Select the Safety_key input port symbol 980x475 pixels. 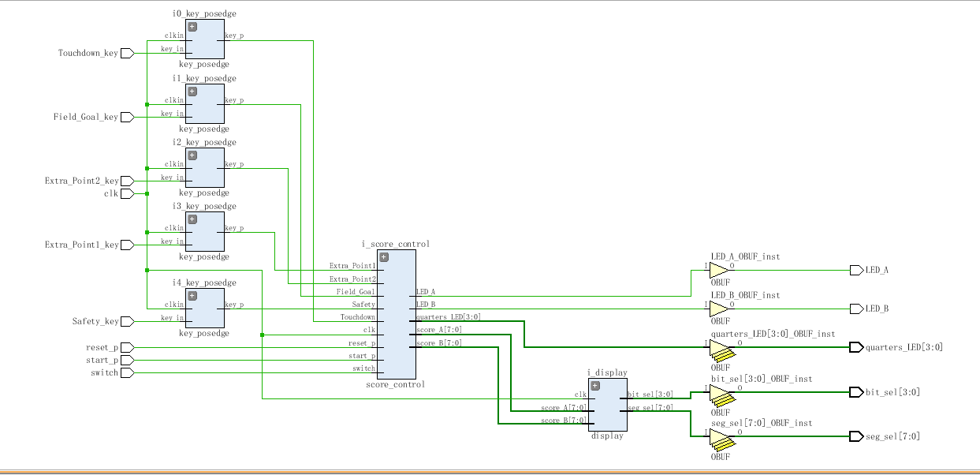tap(127, 321)
